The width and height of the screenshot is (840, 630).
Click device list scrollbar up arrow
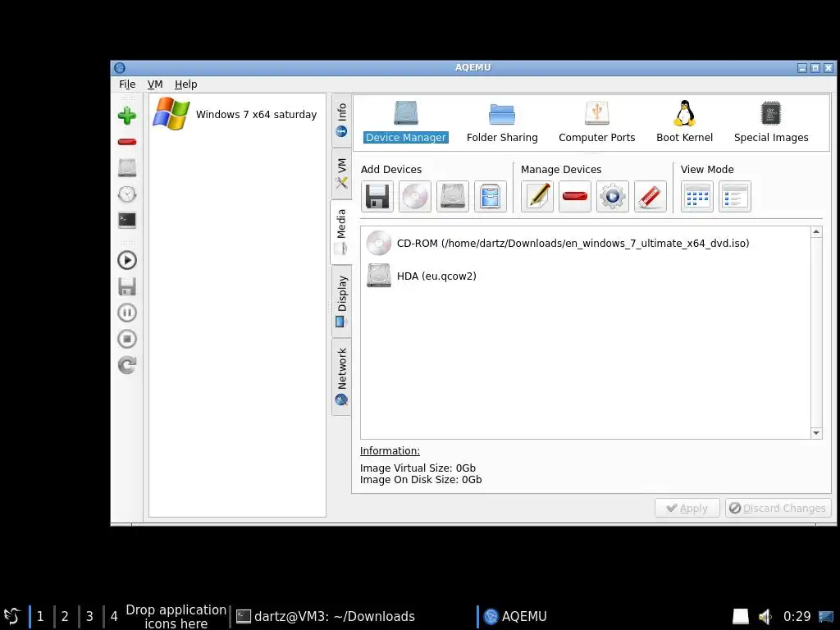coord(816,232)
